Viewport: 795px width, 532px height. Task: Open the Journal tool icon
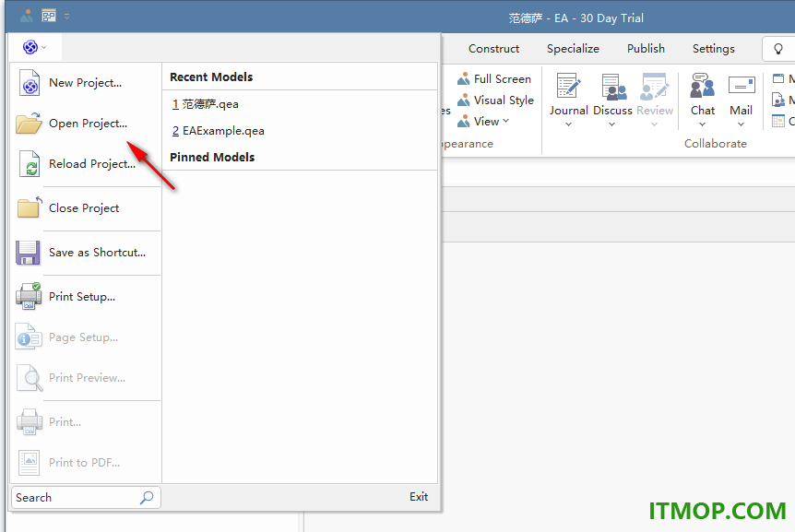(568, 87)
